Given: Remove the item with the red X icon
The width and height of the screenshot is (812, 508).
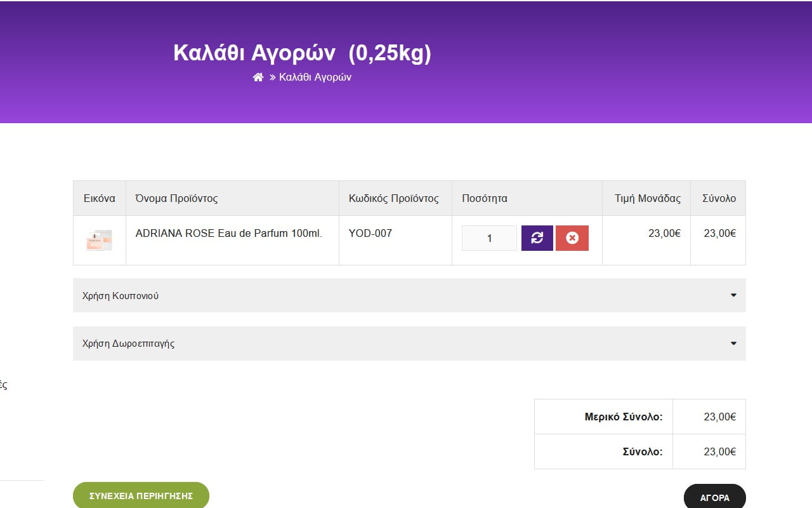Looking at the screenshot, I should [x=572, y=238].
